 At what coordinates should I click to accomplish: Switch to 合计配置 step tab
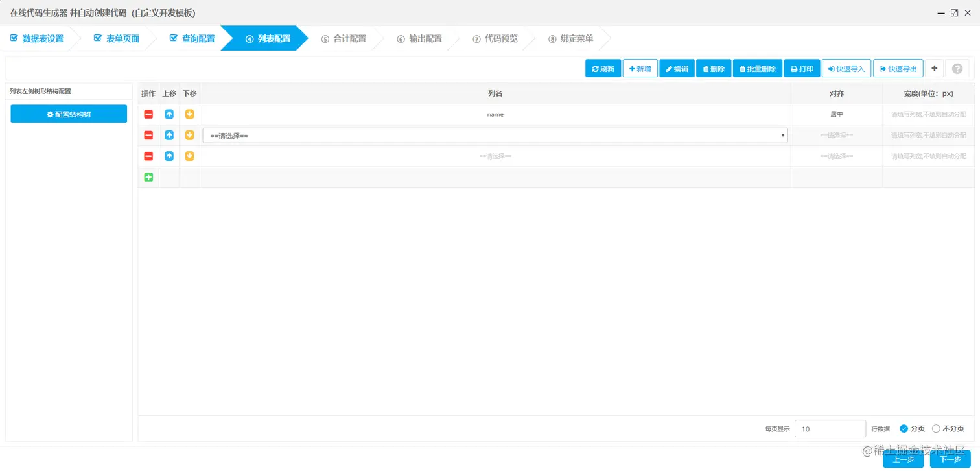(344, 38)
